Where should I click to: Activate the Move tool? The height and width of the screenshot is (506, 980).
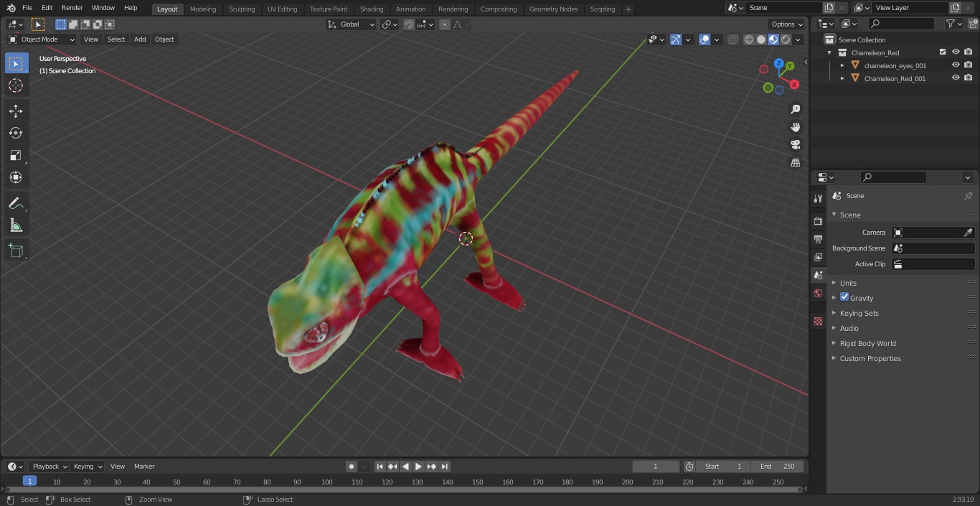point(16,111)
